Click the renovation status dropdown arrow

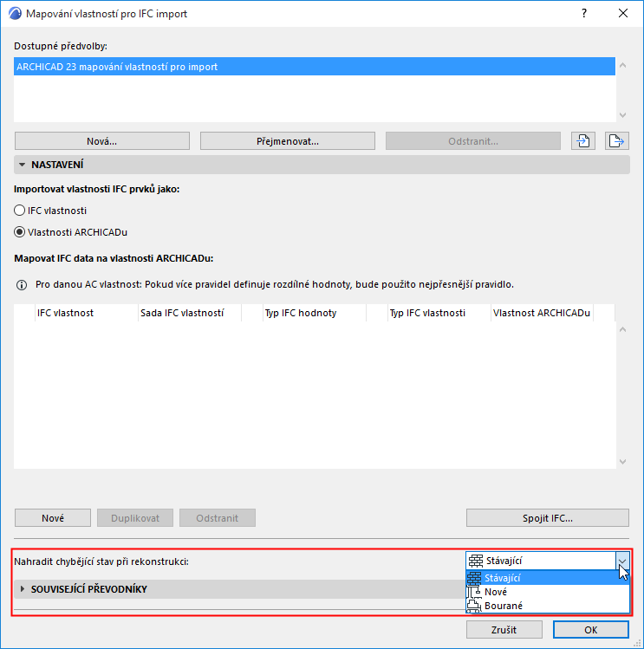(622, 561)
